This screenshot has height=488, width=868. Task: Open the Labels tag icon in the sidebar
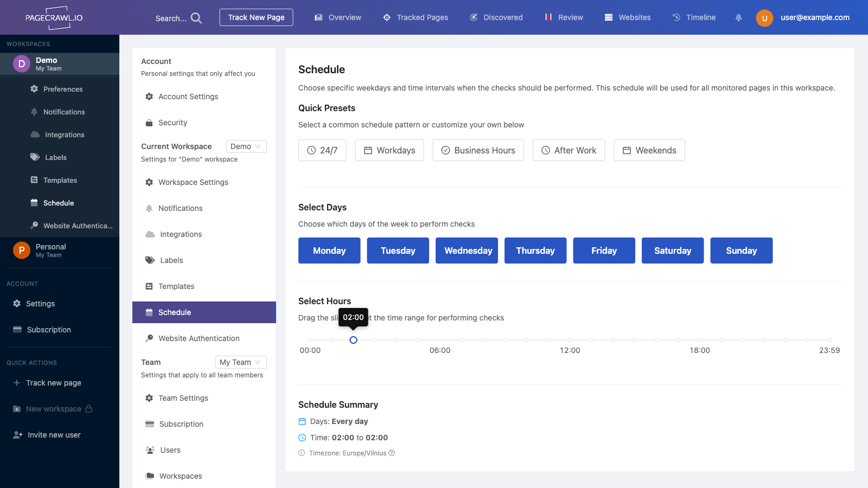(x=34, y=157)
